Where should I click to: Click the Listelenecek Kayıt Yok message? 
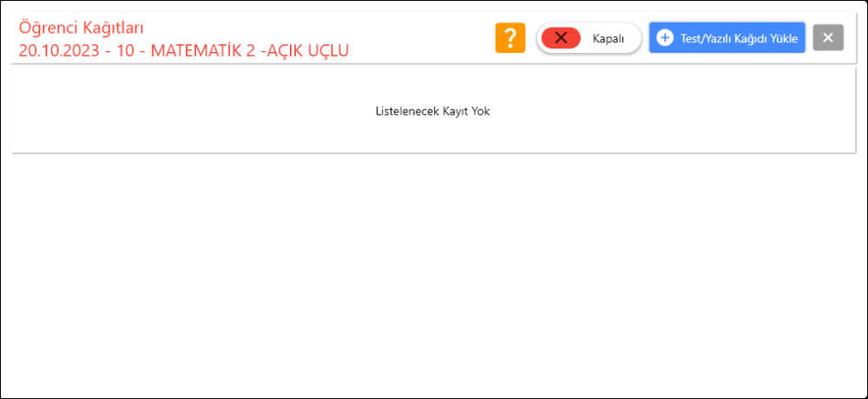[433, 111]
